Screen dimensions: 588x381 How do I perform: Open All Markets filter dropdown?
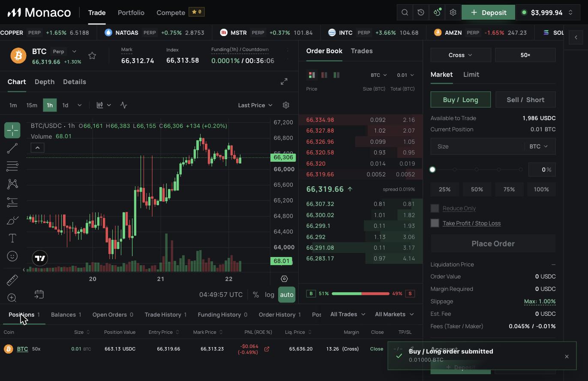(394, 314)
